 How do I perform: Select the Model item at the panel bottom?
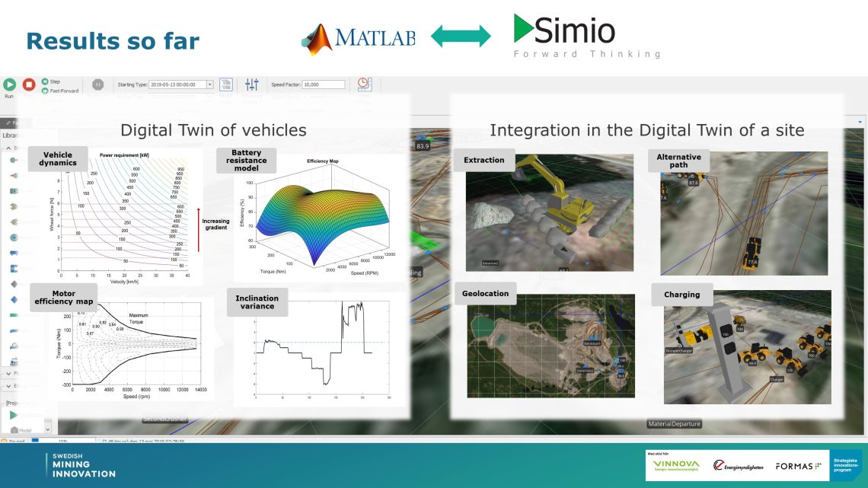(21, 430)
